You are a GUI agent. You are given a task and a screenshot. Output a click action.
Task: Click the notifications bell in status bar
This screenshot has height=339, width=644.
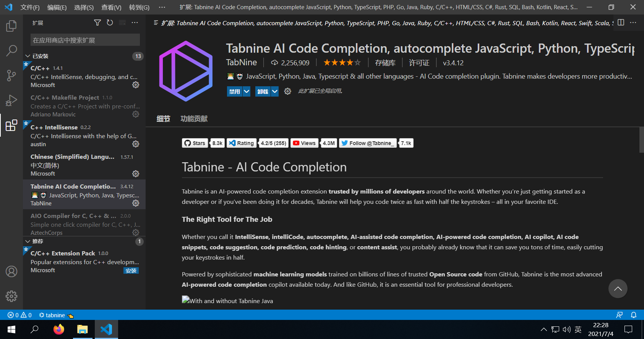point(634,315)
